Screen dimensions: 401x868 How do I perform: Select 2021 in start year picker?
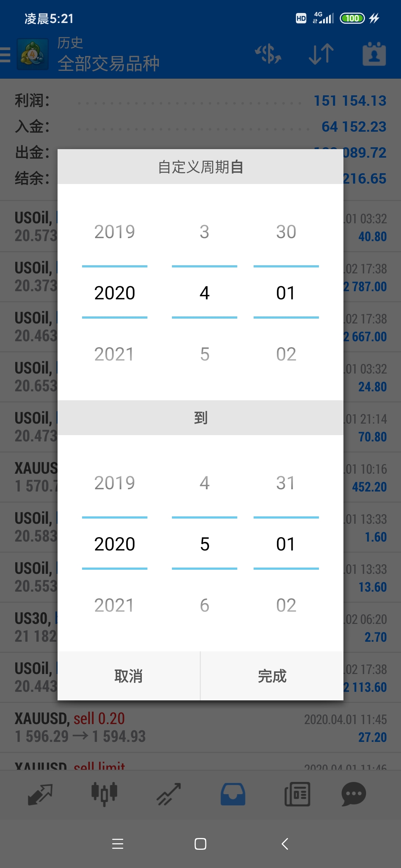pyautogui.click(x=115, y=354)
